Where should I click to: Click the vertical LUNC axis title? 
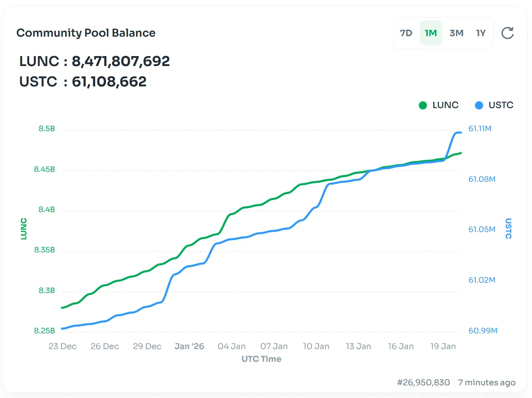click(x=24, y=229)
